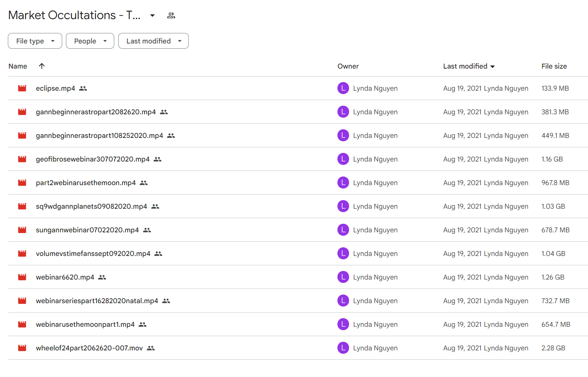Click shared icon beside webinar6620.mp4

pyautogui.click(x=102, y=277)
